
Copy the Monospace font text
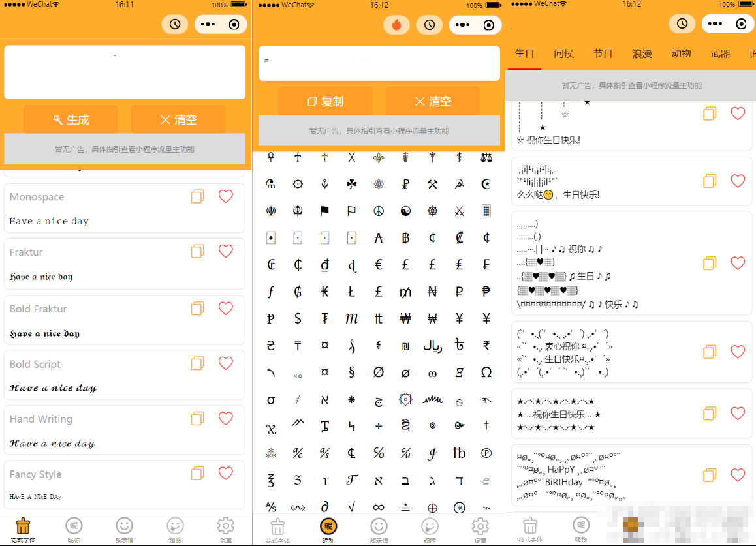tap(198, 196)
